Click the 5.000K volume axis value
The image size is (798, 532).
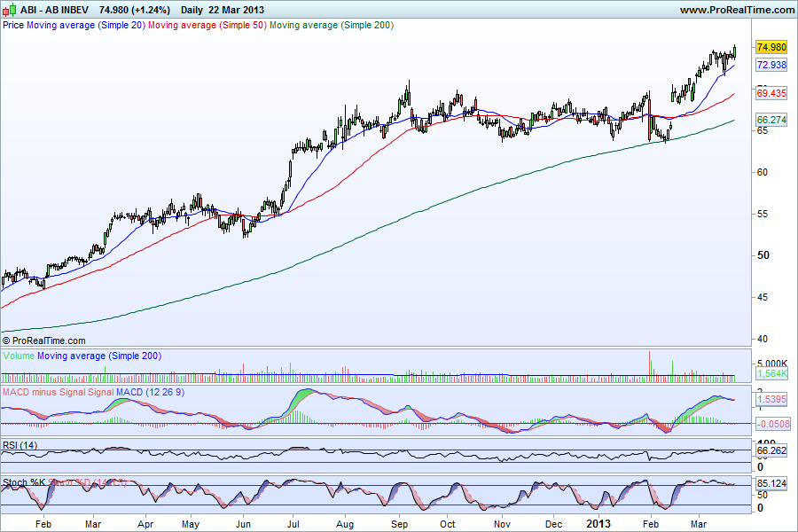click(x=772, y=364)
